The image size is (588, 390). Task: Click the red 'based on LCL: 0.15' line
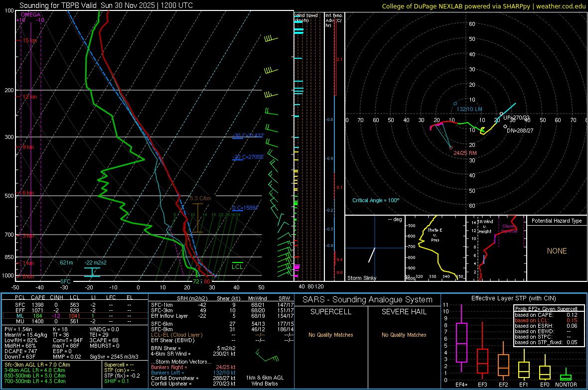point(546,320)
